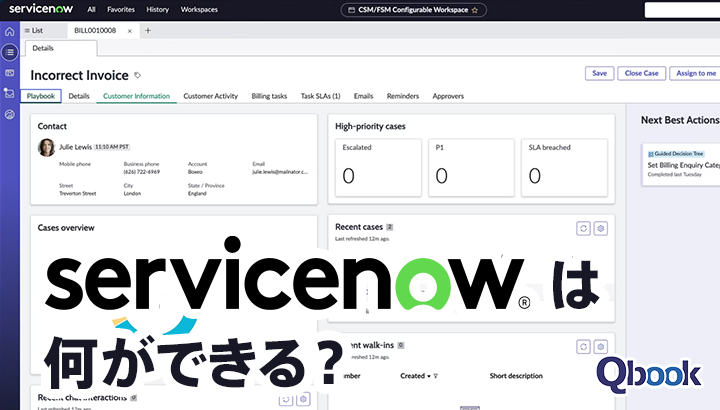Click the Save button
The width and height of the screenshot is (720, 410).
point(599,73)
